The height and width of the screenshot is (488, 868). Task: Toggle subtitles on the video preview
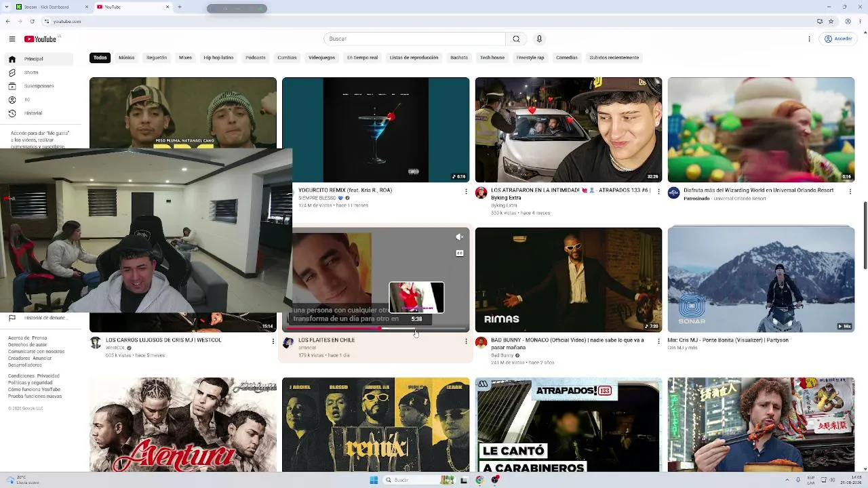point(460,253)
